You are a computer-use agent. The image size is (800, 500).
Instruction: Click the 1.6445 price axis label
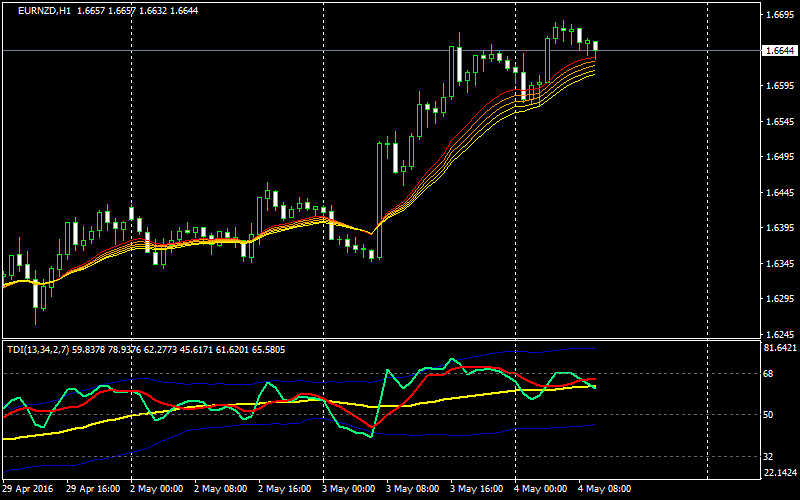tap(781, 192)
